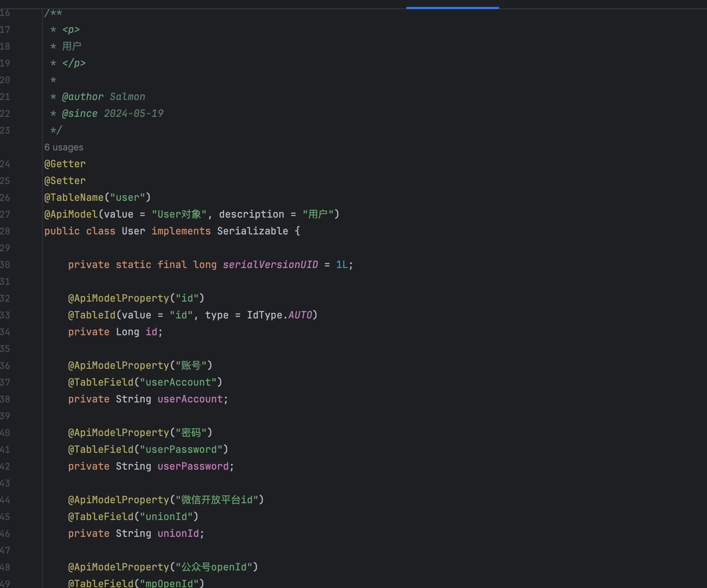Click the serialVersionUID field name

(271, 265)
